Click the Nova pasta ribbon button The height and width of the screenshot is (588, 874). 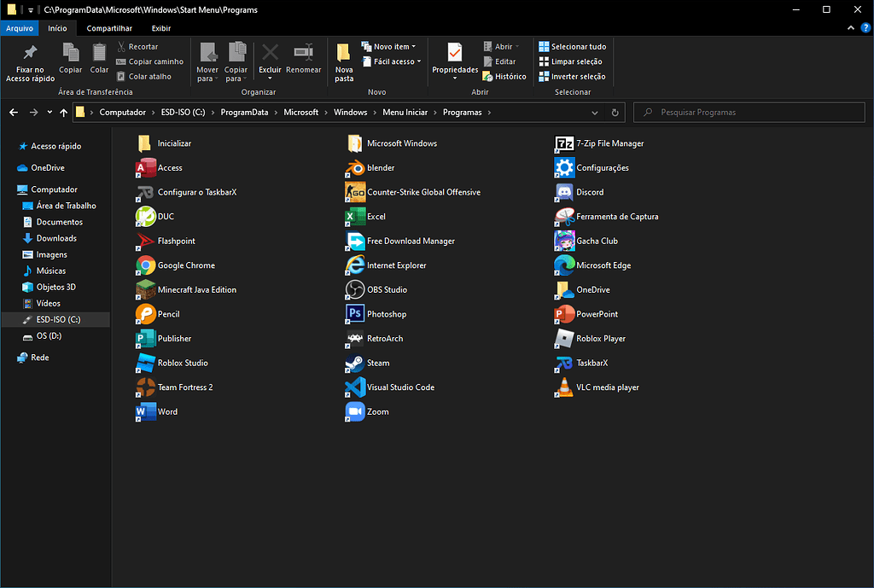(x=344, y=62)
